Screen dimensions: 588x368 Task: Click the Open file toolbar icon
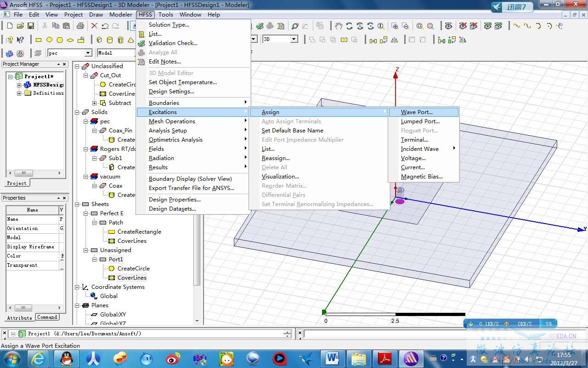click(21, 26)
